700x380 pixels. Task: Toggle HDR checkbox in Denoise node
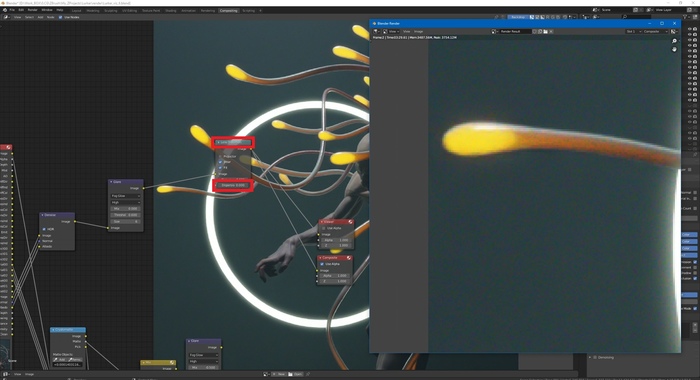tap(44, 229)
